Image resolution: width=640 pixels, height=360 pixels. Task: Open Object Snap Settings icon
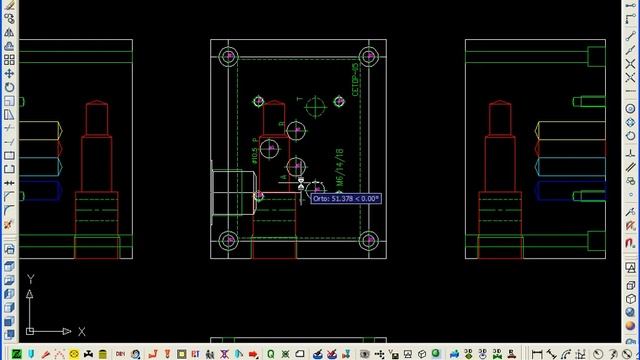[x=631, y=243]
